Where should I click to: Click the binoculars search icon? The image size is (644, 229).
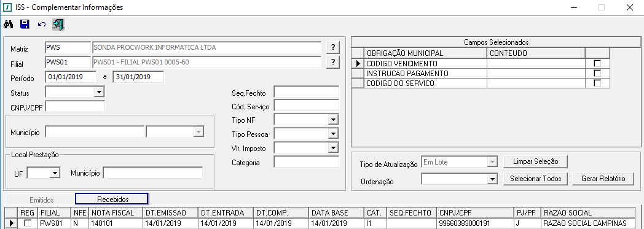9,25
